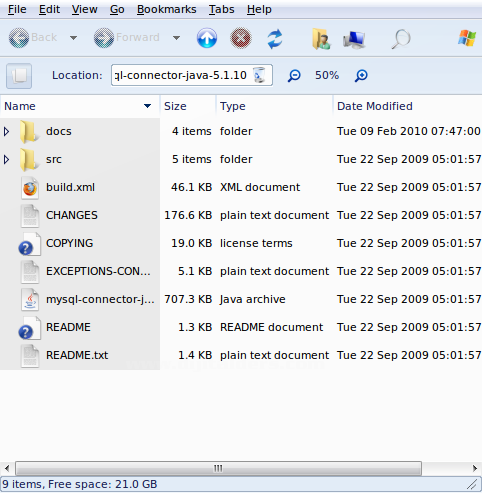
Task: Open the Go menu
Action: coord(117,9)
